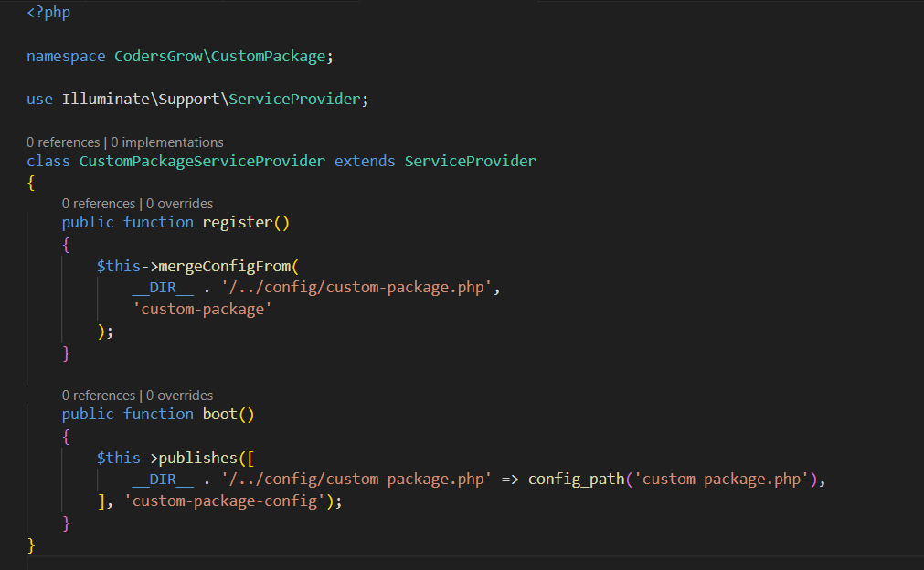Open '0 overrides' lens above register function
924x570 pixels.
point(180,204)
